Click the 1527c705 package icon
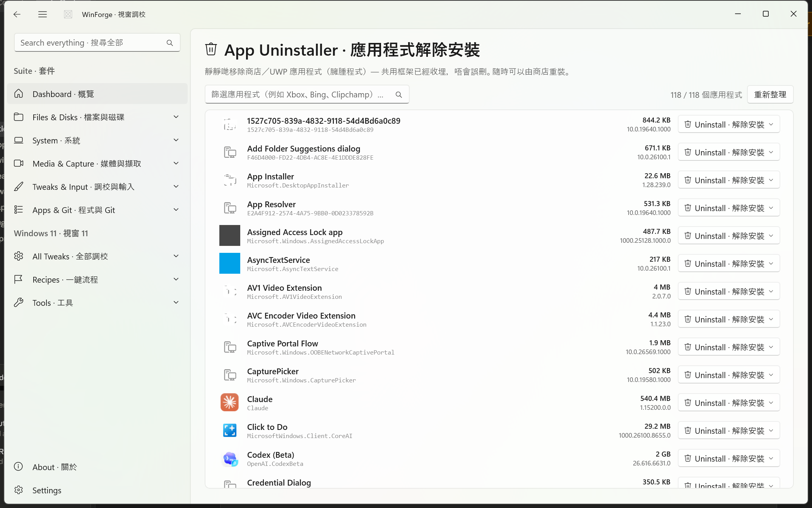The image size is (812, 508). [230, 124]
